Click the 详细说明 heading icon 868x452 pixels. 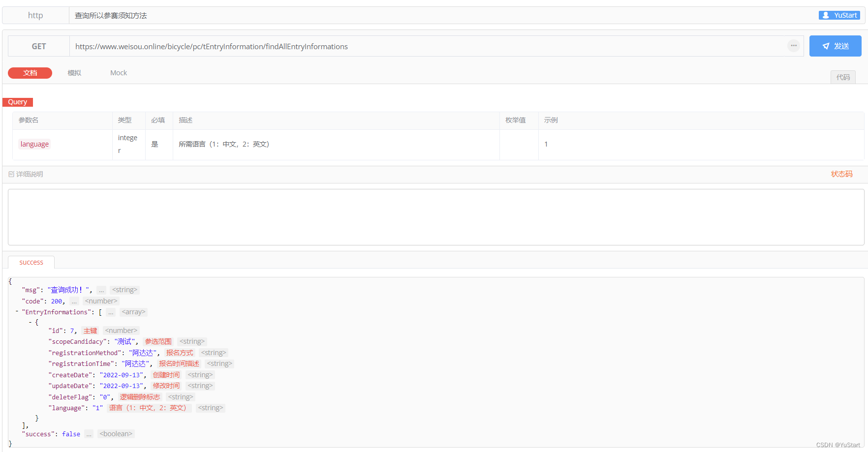pyautogui.click(x=11, y=174)
